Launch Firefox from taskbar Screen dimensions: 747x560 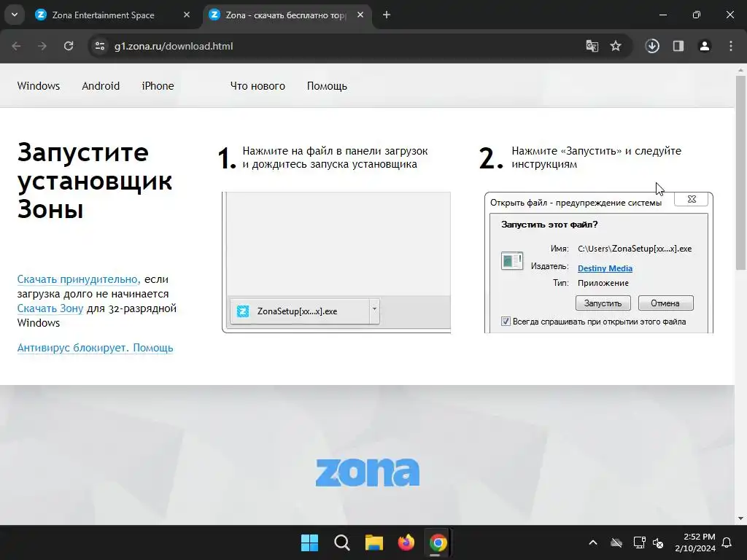coord(406,542)
